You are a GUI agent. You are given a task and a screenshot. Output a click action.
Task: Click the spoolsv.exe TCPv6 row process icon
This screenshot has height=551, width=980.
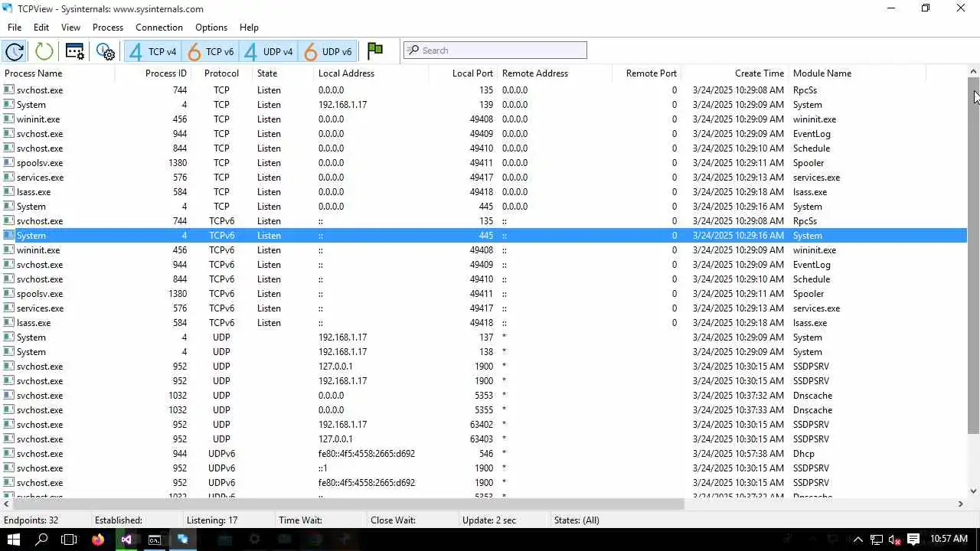pyautogui.click(x=9, y=294)
